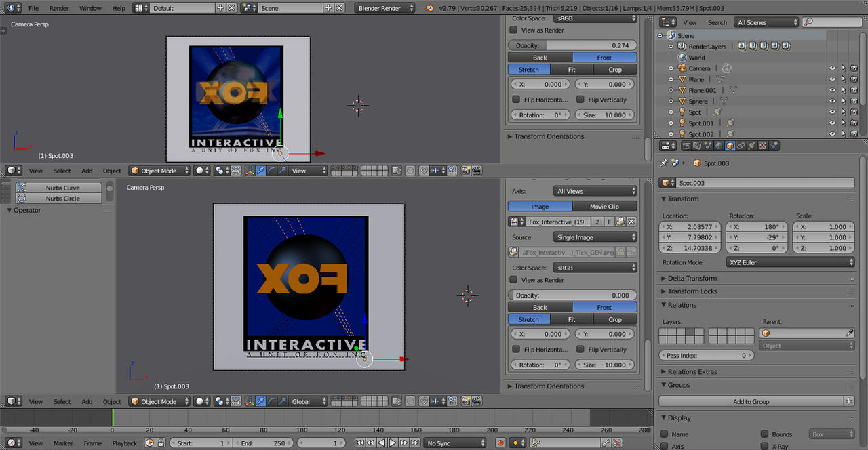Toggle the timeline frame range lock icon
The image size is (868, 450).
click(x=161, y=443)
